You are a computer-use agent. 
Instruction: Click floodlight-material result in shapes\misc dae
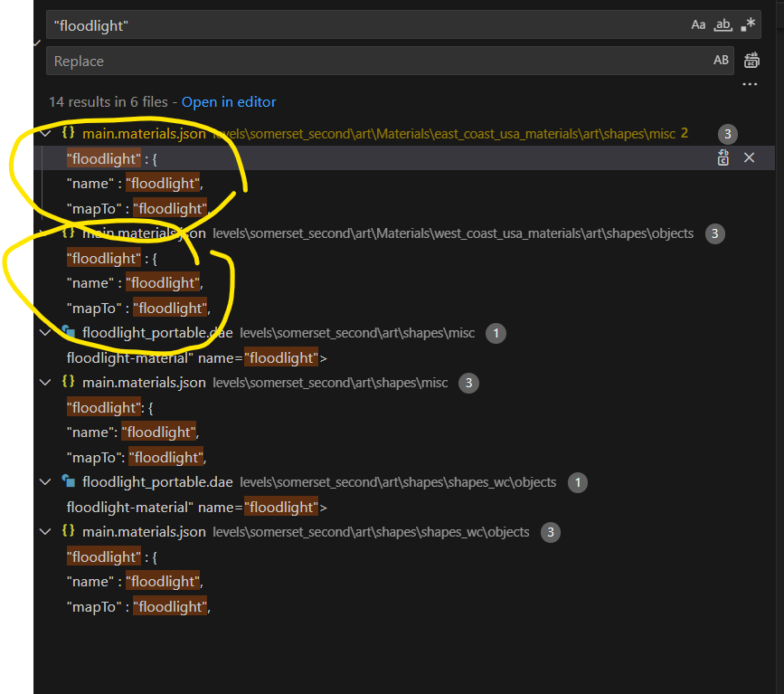point(197,357)
